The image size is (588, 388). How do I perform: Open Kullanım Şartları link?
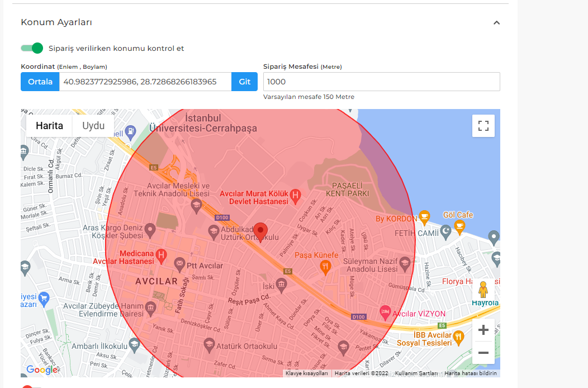[x=416, y=373]
